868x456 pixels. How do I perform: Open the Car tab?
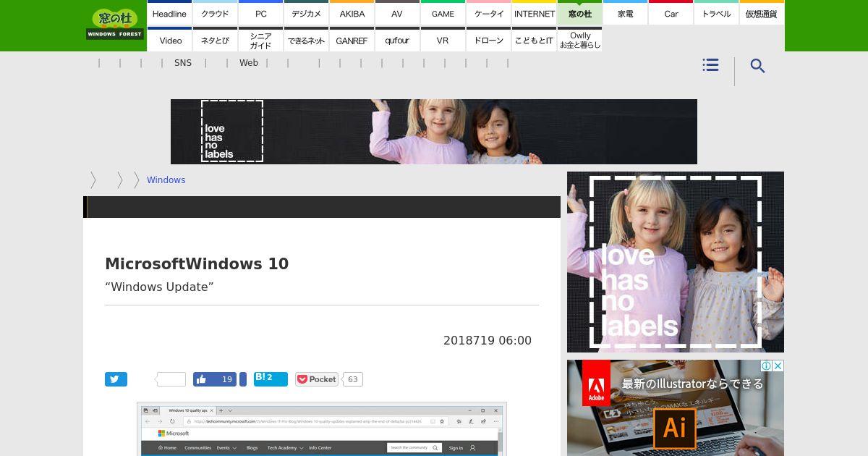point(671,13)
